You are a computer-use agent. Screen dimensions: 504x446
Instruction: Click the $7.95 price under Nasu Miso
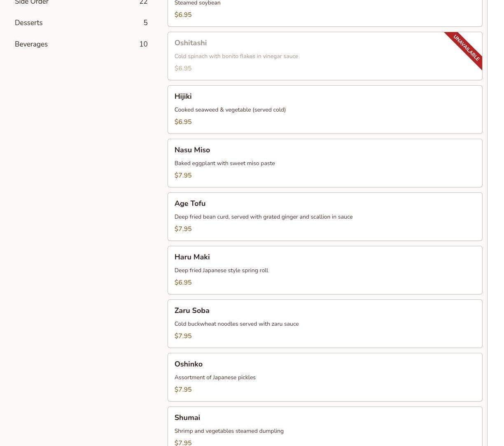click(x=183, y=175)
